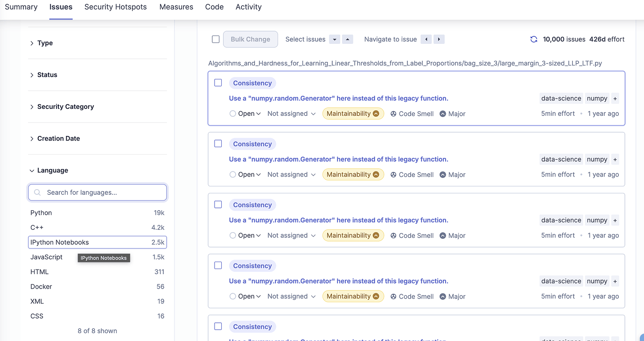Switch to the Security Hotspots tab
644x341 pixels.
[x=115, y=7]
